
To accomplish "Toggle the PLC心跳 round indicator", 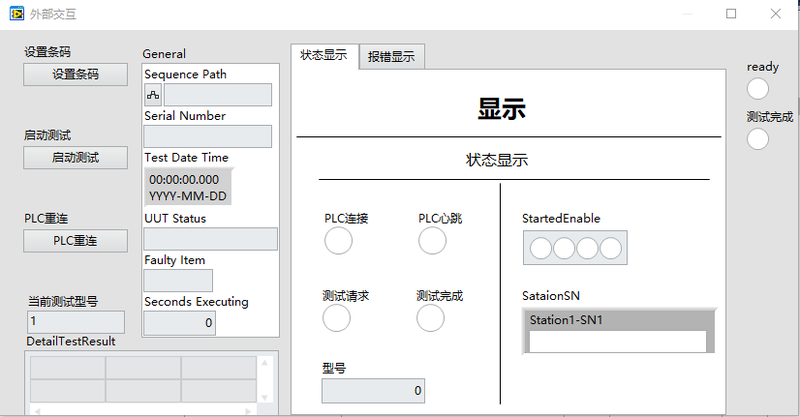I will point(432,241).
